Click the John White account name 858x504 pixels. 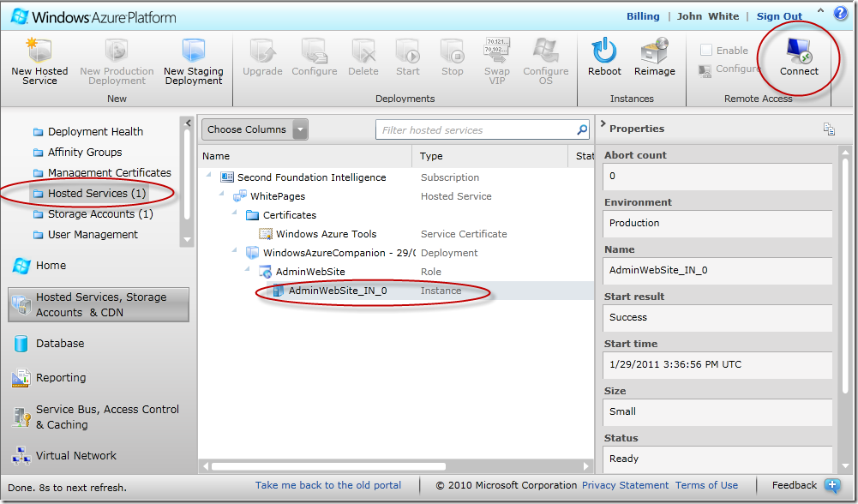point(708,16)
